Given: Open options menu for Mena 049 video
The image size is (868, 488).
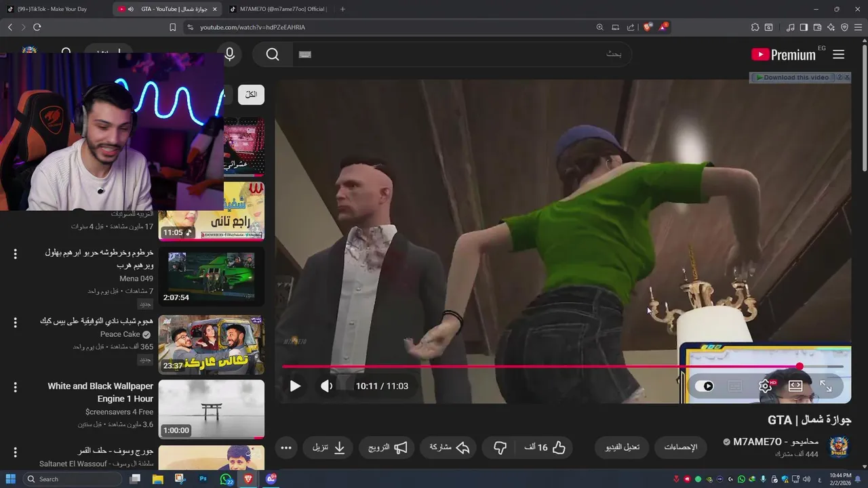Looking at the screenshot, I should point(15,254).
